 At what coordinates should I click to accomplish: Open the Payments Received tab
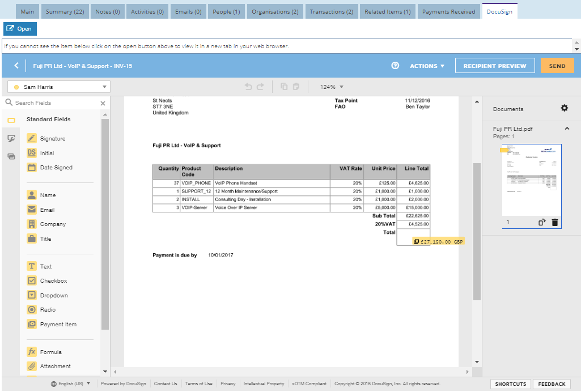(x=449, y=11)
